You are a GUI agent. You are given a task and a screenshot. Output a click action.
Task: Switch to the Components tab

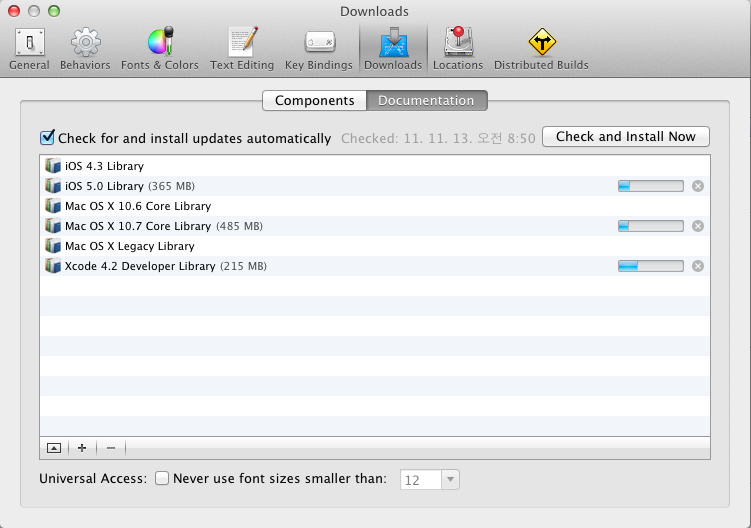[x=315, y=101]
